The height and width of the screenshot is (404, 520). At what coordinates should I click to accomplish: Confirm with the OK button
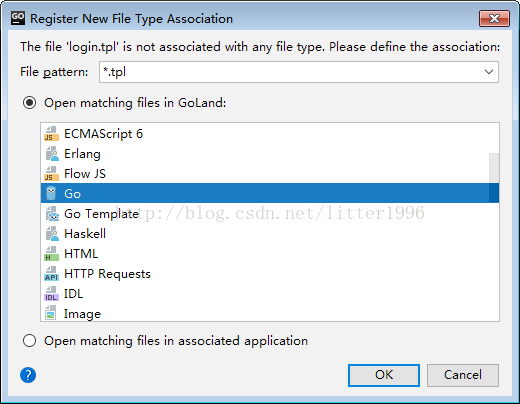pyautogui.click(x=384, y=375)
